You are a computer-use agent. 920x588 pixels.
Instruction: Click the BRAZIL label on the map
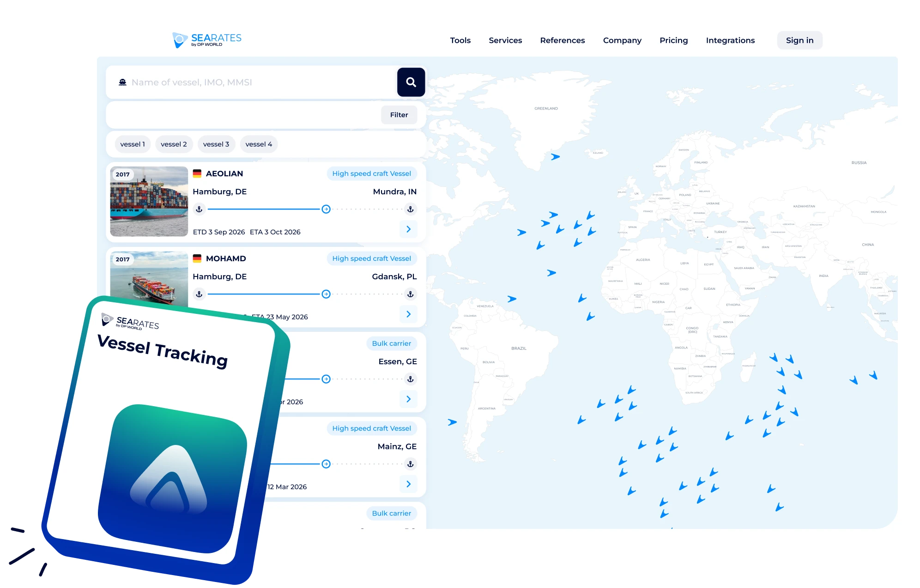(519, 348)
